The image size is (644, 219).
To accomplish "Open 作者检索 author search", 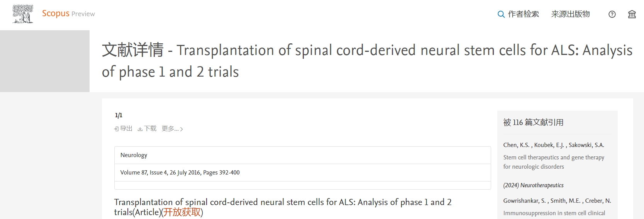I will (523, 14).
